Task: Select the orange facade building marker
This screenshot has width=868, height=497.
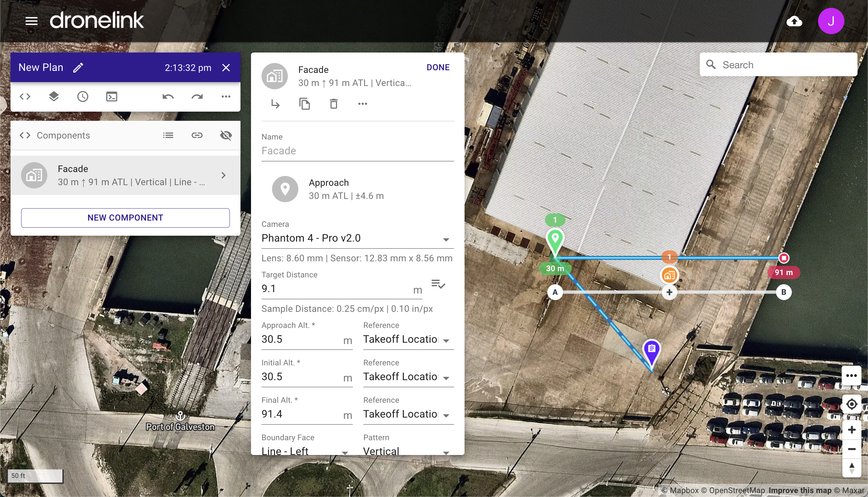Action: click(x=669, y=275)
